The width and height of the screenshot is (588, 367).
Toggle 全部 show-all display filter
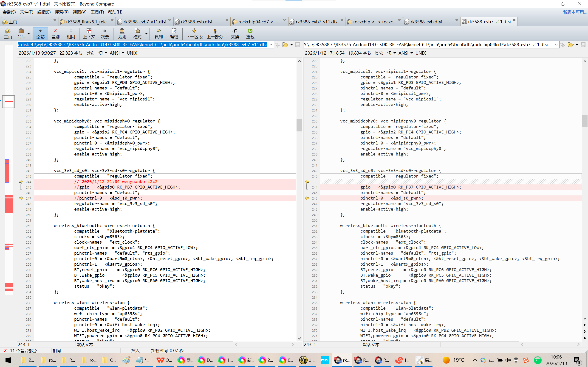(40, 33)
